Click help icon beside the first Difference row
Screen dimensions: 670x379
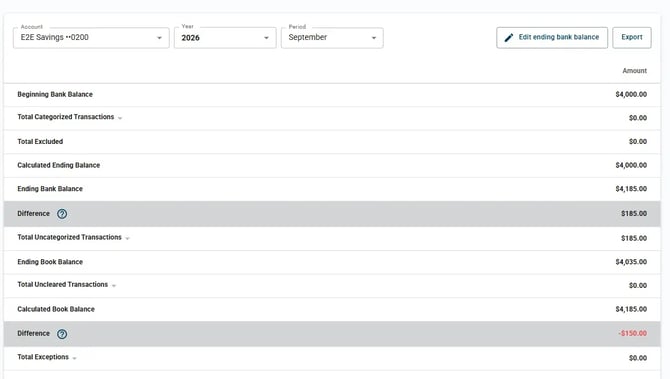point(62,214)
